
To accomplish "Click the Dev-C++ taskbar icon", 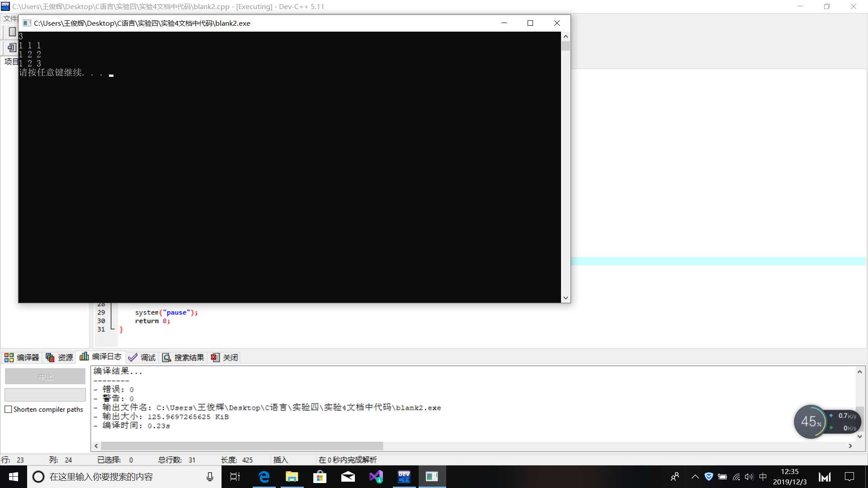I will (x=404, y=477).
